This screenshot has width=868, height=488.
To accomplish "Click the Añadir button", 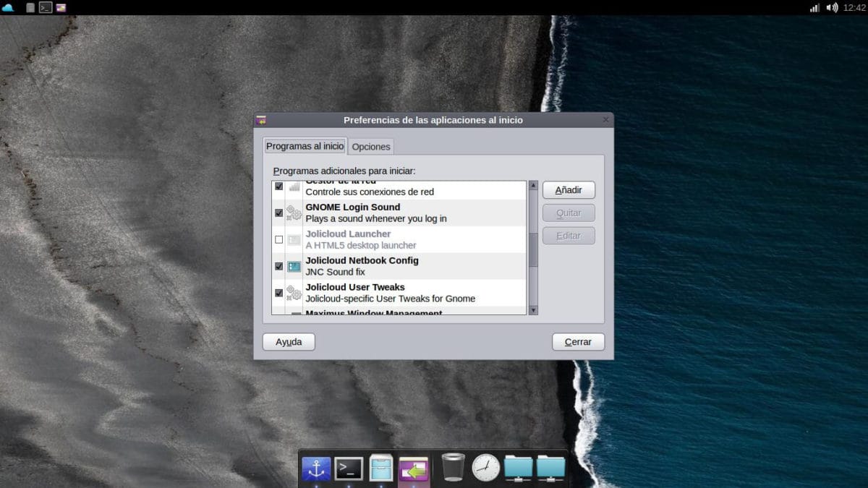I will point(569,189).
